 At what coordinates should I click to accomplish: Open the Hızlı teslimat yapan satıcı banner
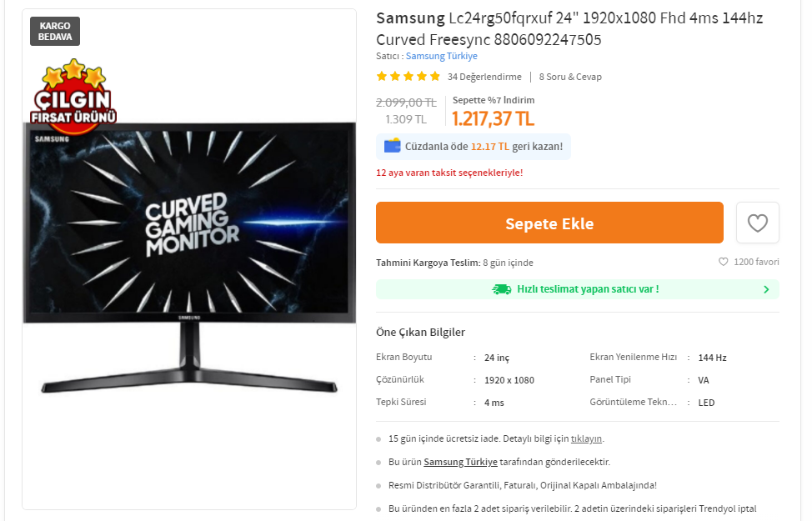coord(578,289)
